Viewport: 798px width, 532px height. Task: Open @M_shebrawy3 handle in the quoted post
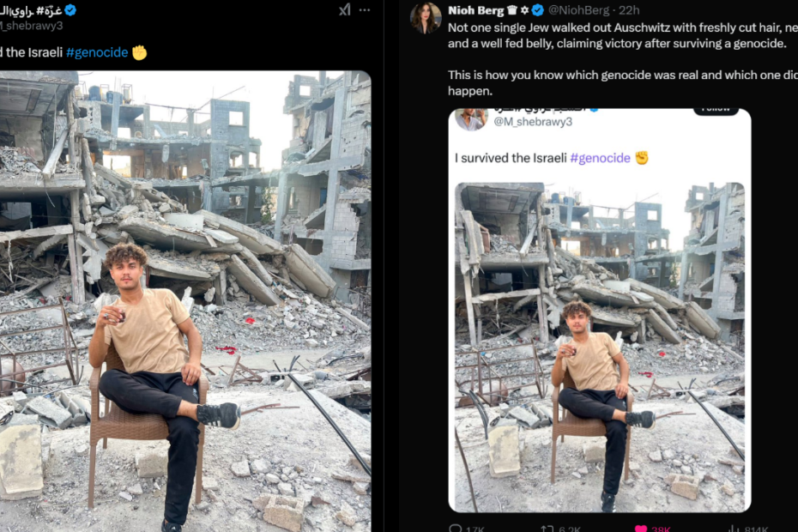click(533, 122)
